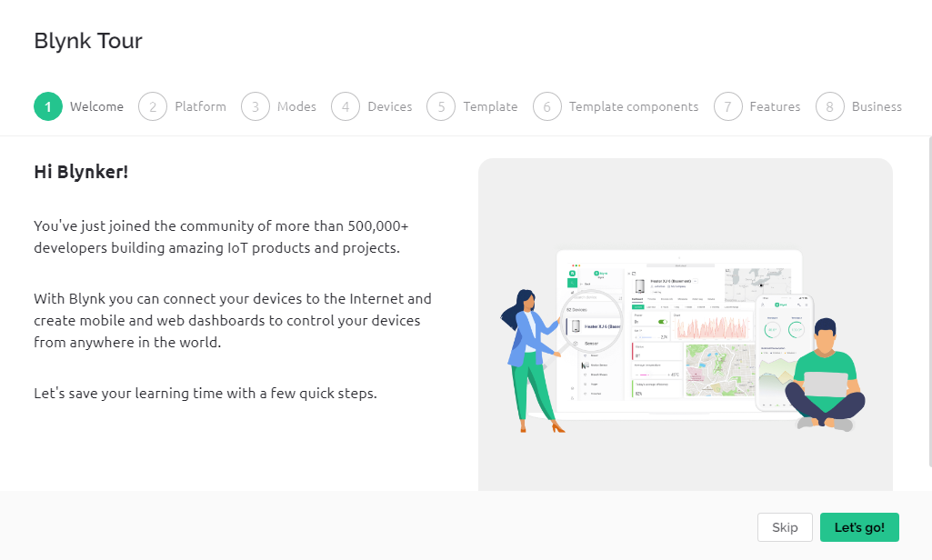Open the Business step
This screenshot has width=932, height=560.
click(x=877, y=106)
